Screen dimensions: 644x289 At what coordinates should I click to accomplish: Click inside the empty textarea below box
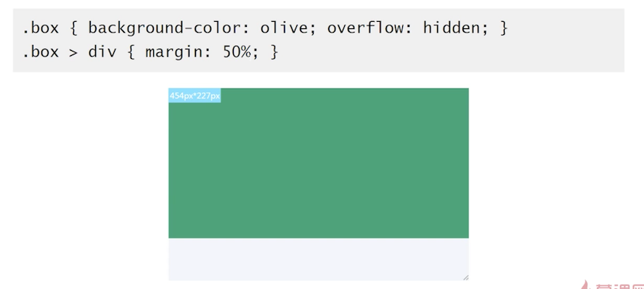pyautogui.click(x=318, y=259)
